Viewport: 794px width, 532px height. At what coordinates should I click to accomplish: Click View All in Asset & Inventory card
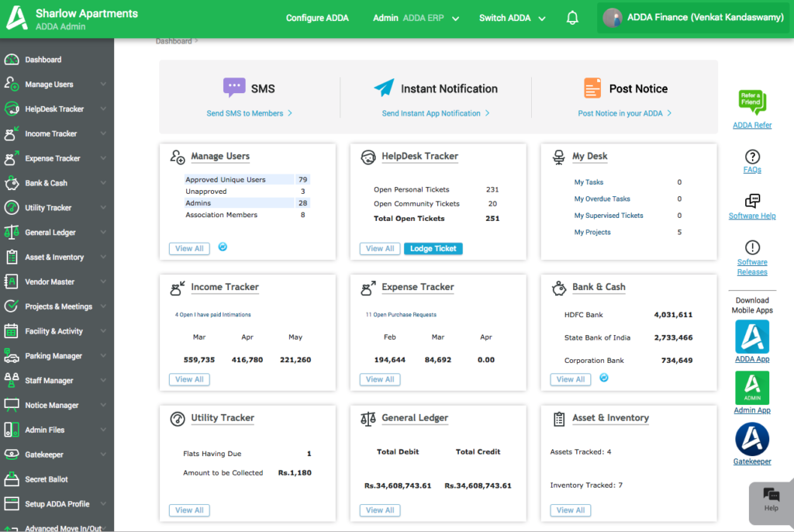point(571,510)
